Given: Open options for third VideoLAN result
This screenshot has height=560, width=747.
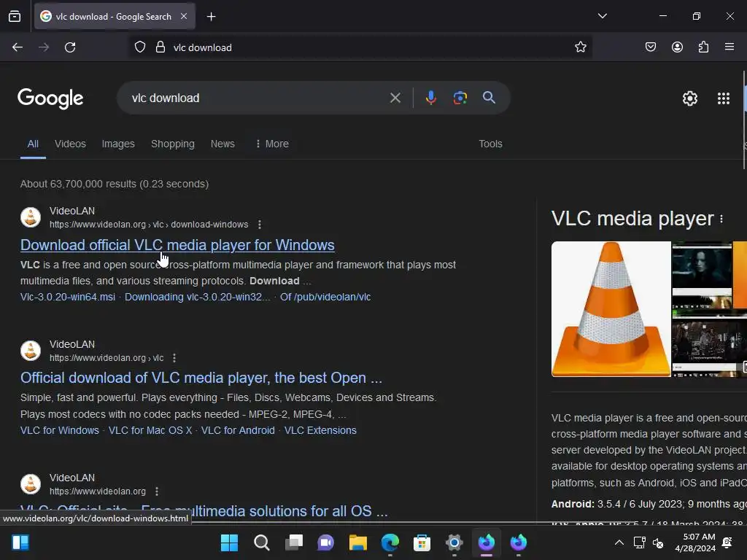Looking at the screenshot, I should coord(157,491).
